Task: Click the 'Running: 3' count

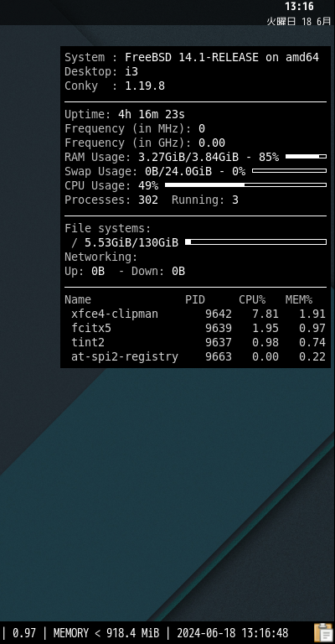Action: point(205,200)
